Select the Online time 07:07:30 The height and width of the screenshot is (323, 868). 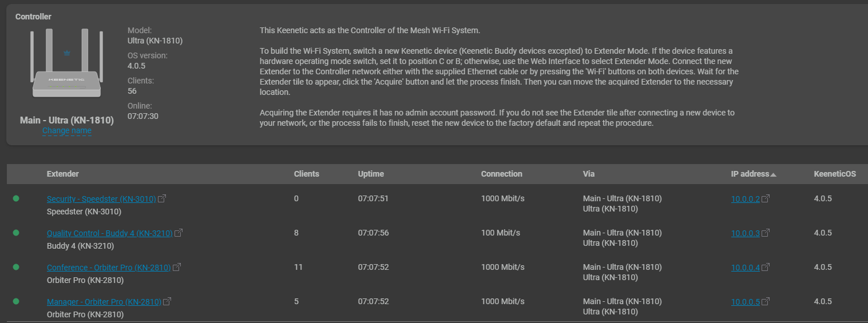pos(143,116)
